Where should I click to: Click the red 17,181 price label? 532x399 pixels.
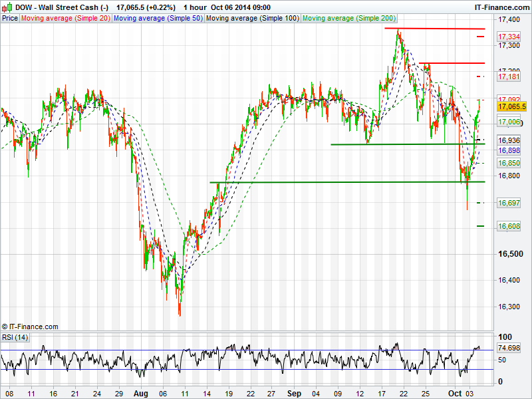[509, 76]
